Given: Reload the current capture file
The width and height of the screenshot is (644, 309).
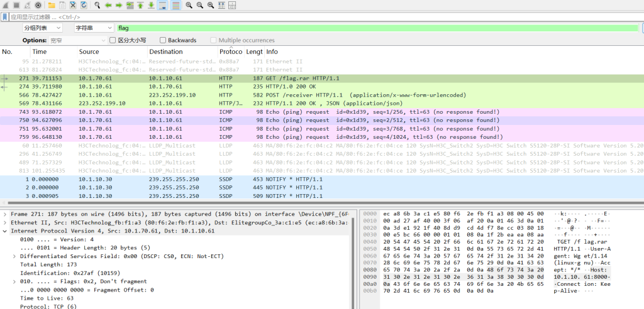Looking at the screenshot, I should click(x=84, y=5).
